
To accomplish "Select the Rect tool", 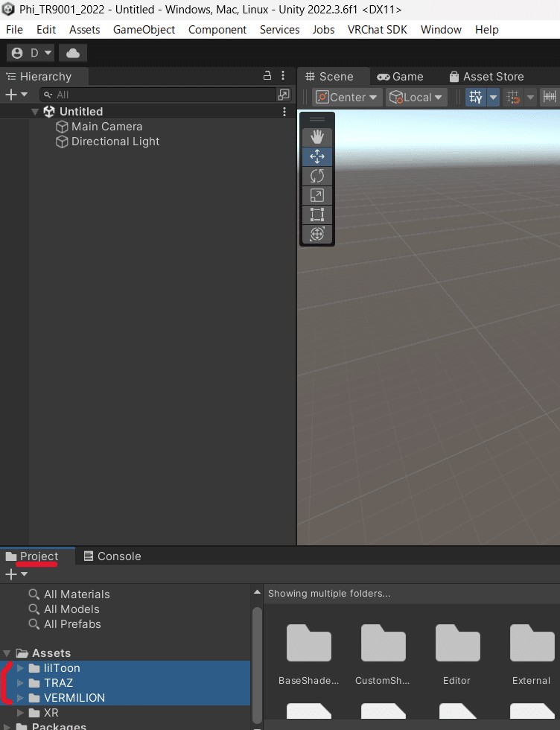I will click(x=317, y=215).
